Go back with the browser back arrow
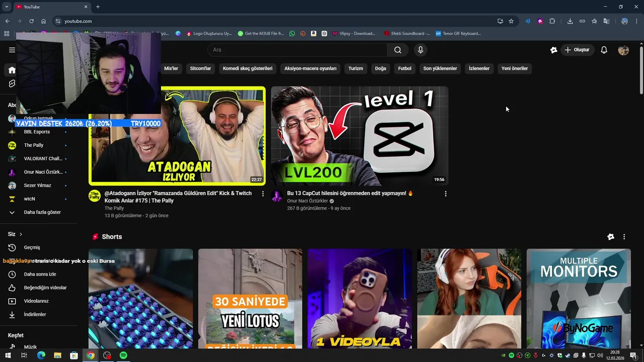644x362 pixels. (x=7, y=21)
